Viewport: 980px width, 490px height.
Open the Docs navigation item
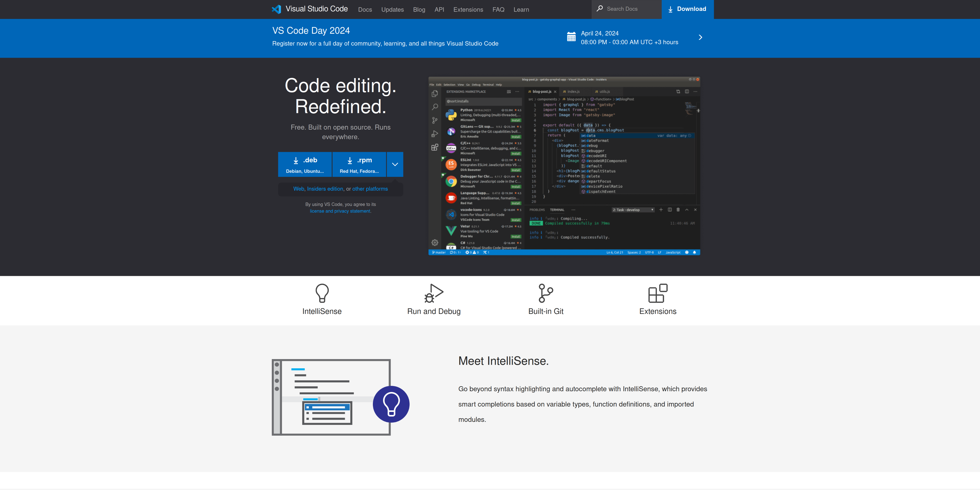(365, 9)
